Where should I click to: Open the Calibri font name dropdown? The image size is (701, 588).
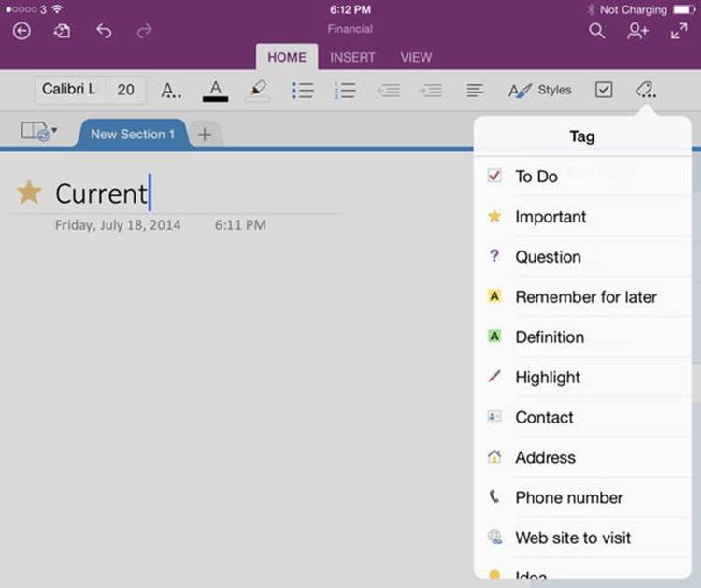(x=70, y=90)
